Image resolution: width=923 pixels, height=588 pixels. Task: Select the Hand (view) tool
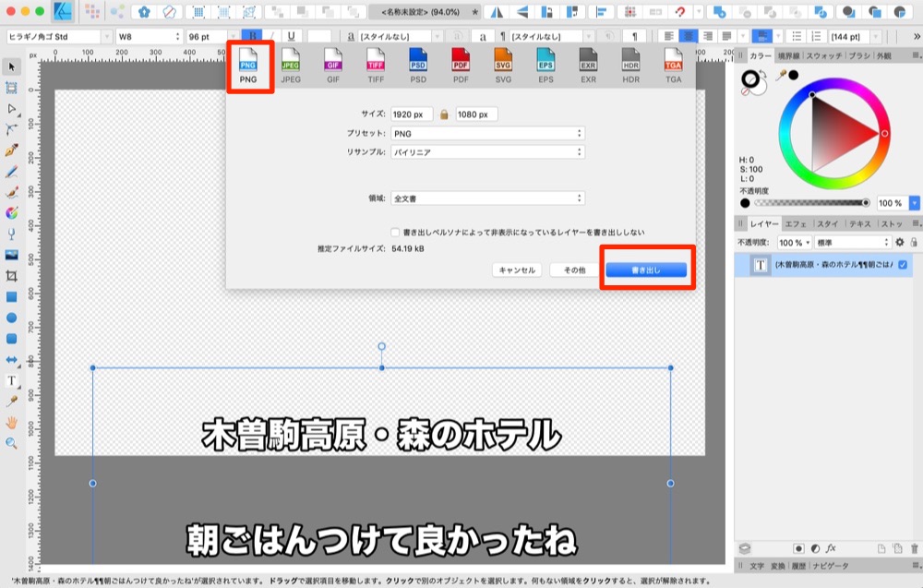pos(12,423)
